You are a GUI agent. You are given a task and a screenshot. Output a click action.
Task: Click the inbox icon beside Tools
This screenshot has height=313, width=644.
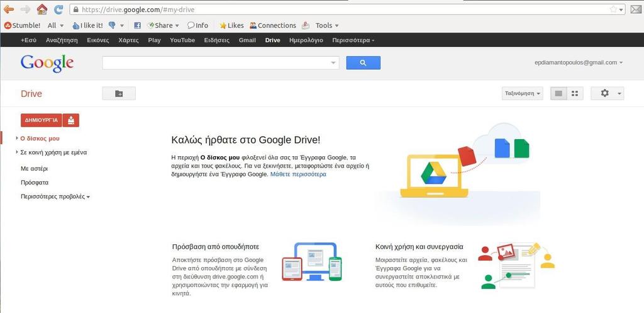[x=305, y=25]
